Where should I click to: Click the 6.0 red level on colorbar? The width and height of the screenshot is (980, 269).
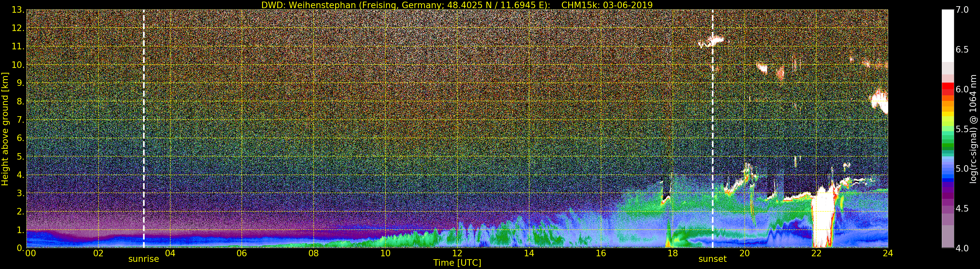[x=962, y=89]
